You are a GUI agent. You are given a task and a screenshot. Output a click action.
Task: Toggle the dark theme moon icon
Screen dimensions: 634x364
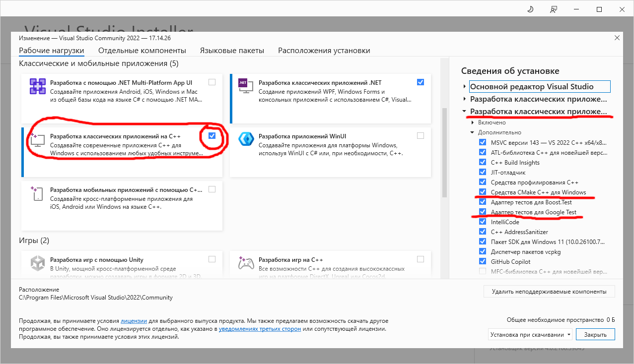click(x=531, y=9)
